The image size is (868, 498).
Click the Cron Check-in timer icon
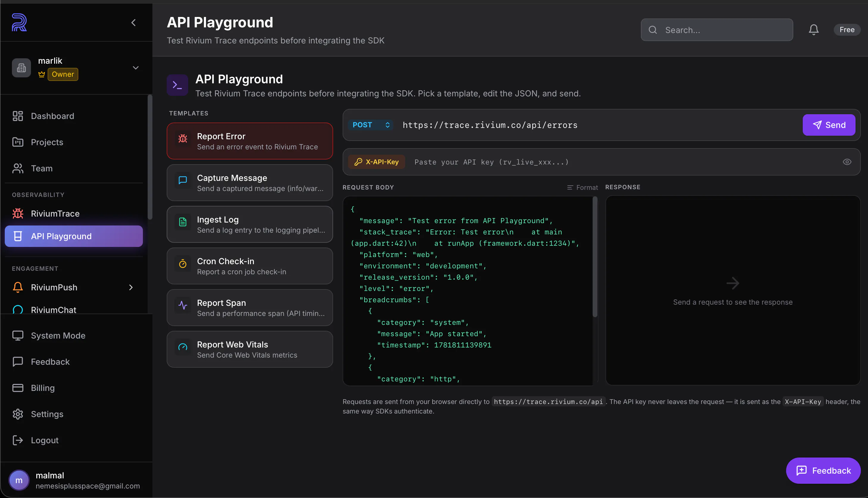183,263
